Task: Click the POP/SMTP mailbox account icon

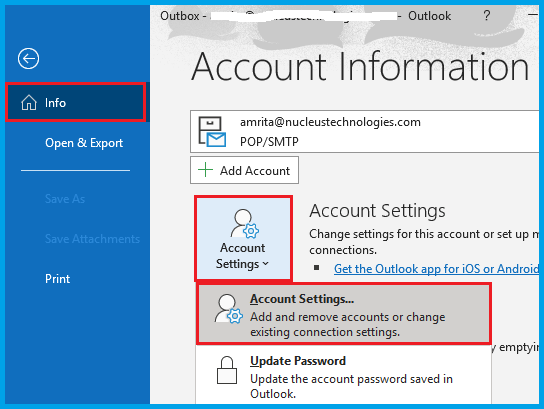Action: 212,132
